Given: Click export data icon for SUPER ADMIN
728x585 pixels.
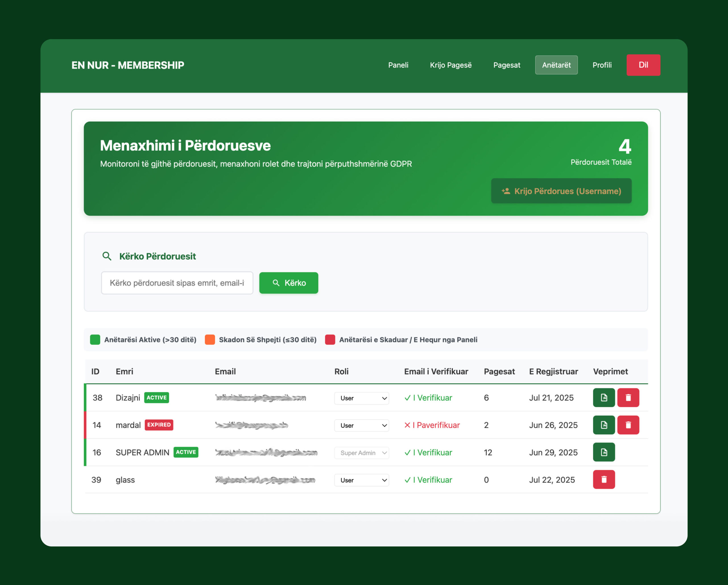Looking at the screenshot, I should [x=604, y=452].
